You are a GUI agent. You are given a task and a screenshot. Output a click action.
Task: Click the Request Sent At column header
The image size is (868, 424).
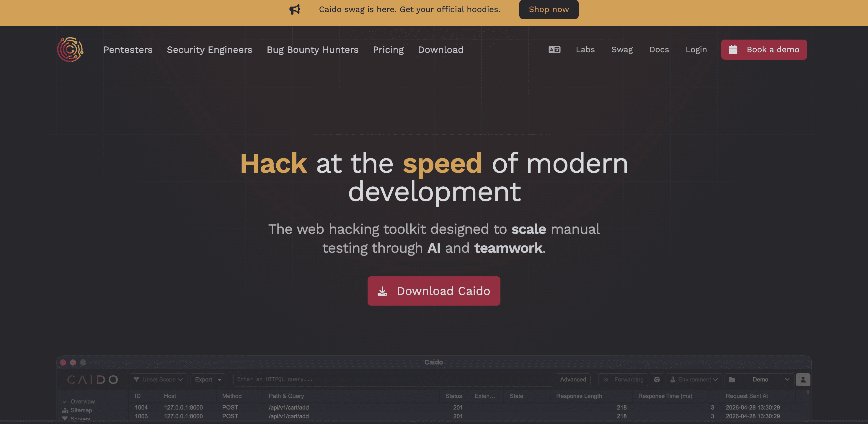coord(747,396)
